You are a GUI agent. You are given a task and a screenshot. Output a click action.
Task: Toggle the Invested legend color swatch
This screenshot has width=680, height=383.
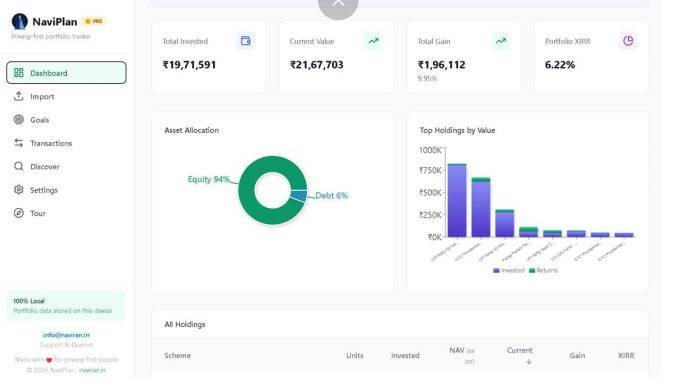(497, 270)
